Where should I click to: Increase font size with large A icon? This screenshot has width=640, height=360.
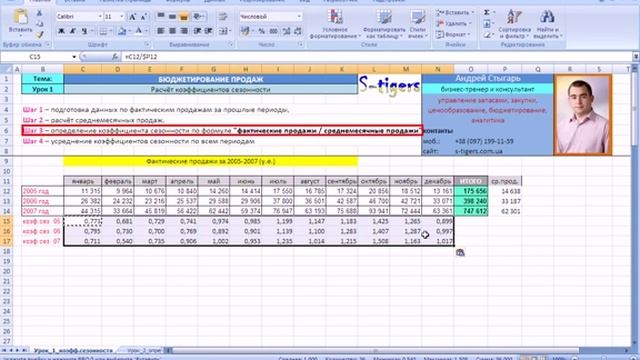[132, 17]
